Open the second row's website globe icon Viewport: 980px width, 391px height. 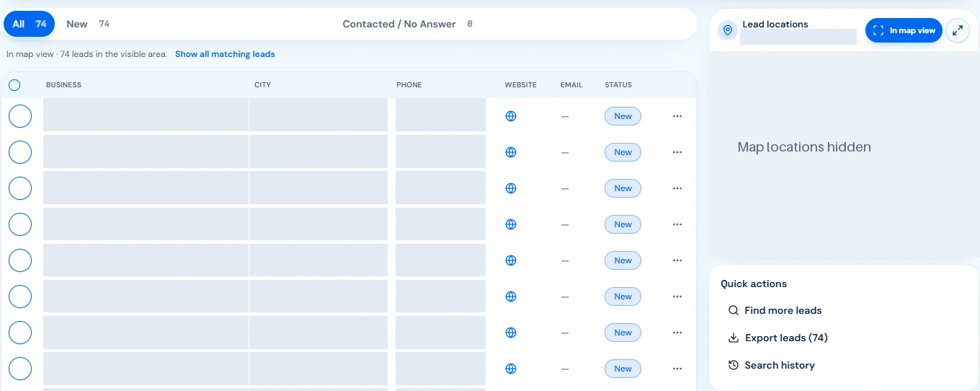[x=511, y=152]
